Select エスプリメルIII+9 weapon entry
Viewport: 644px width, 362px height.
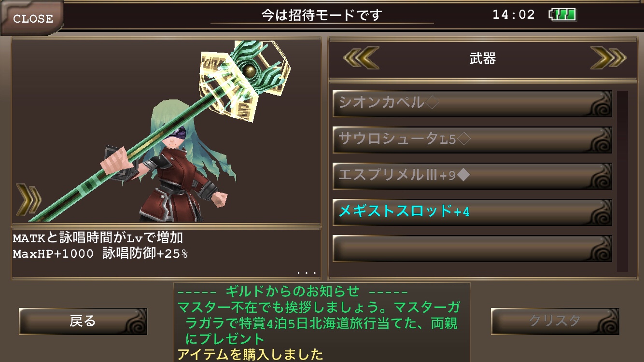click(472, 176)
